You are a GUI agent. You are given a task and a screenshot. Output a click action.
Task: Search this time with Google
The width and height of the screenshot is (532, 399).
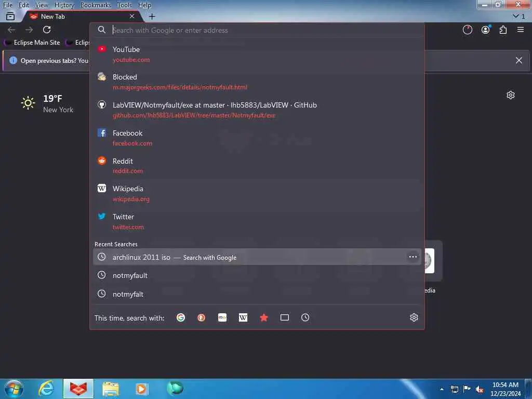(x=181, y=317)
